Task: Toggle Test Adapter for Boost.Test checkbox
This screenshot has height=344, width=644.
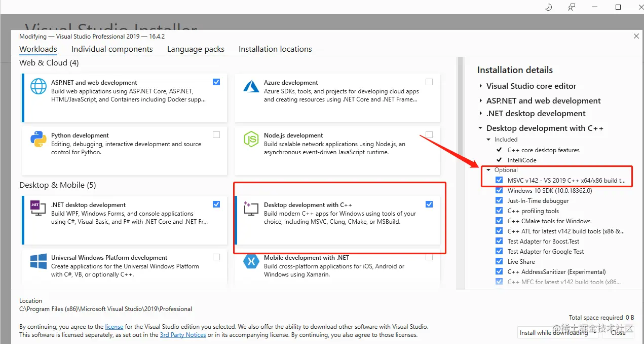Action: coord(499,241)
